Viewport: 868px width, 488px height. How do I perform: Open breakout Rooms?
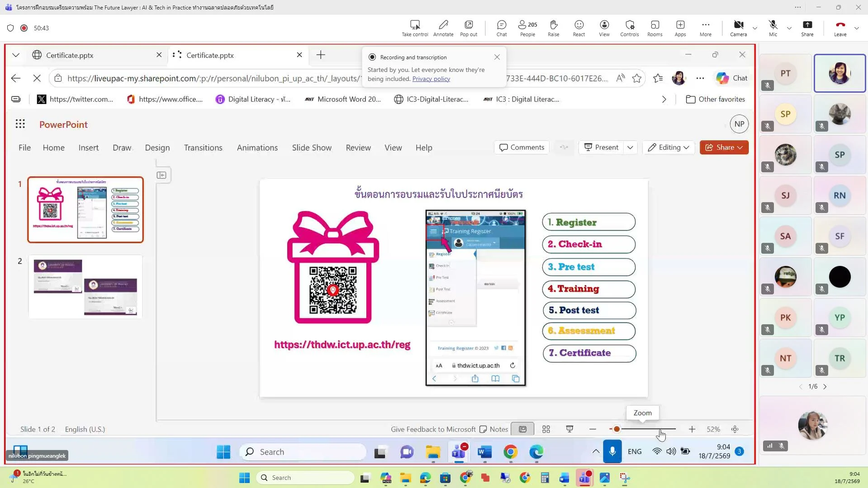655,28
